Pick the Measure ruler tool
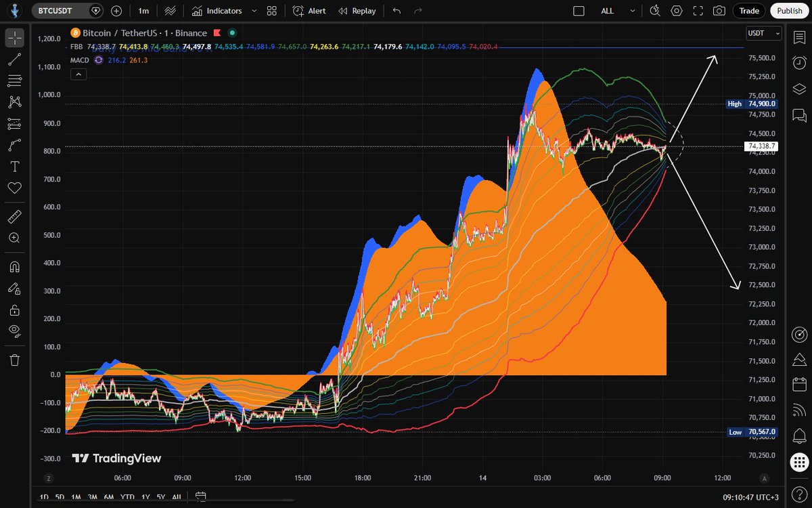The height and width of the screenshot is (508, 812). (x=14, y=217)
